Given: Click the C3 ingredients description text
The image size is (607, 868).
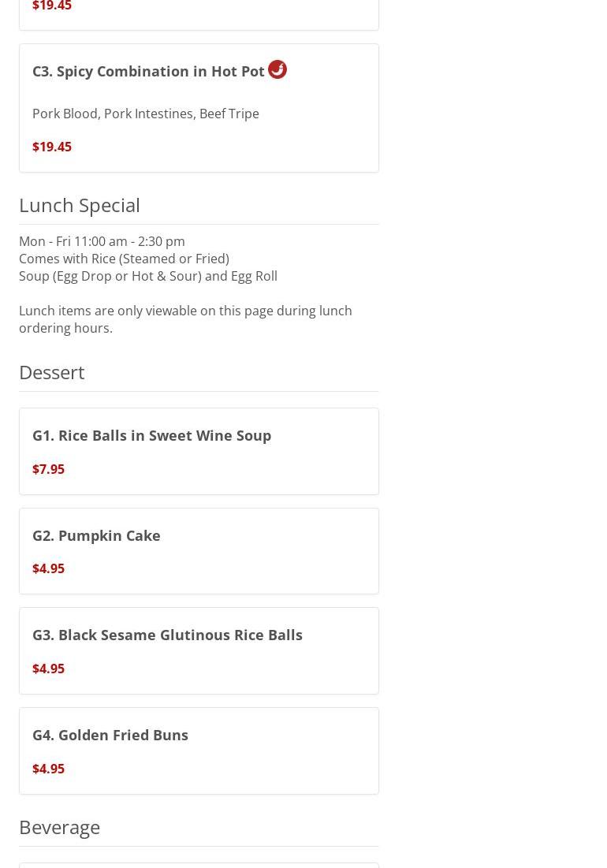Looking at the screenshot, I should (146, 114).
